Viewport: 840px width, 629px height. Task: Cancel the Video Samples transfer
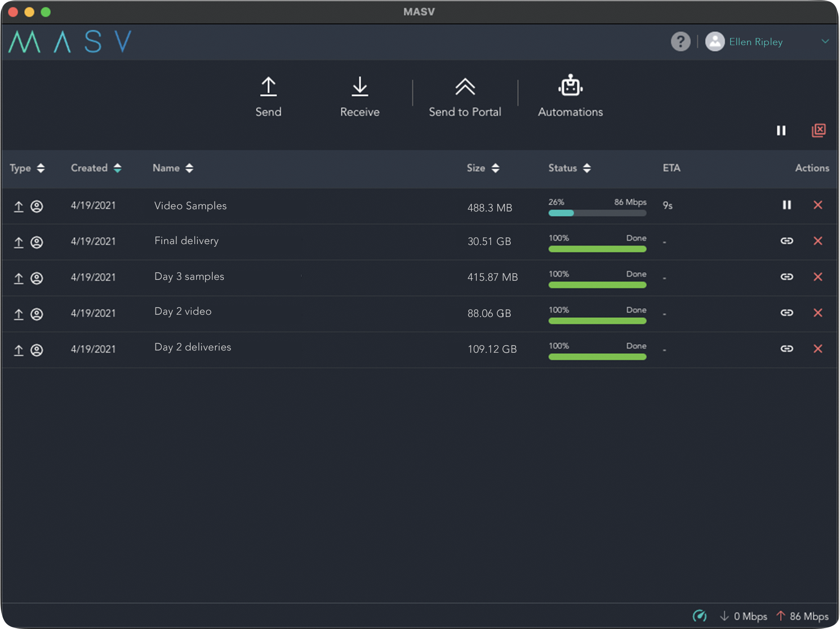[818, 205]
